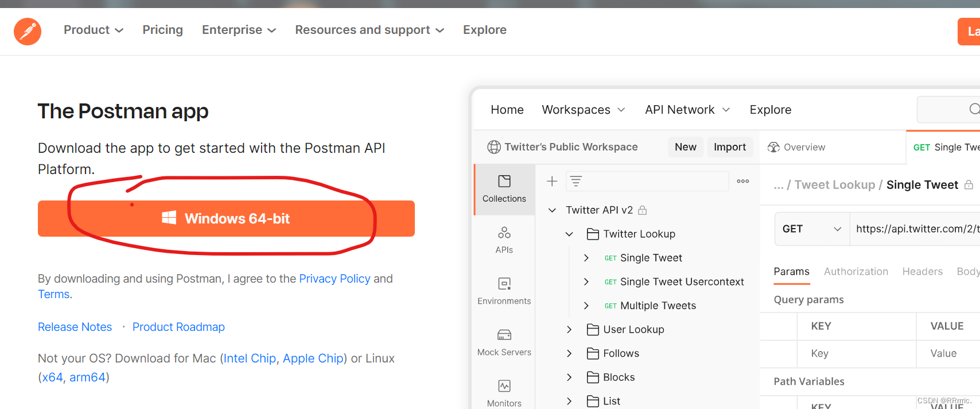Expand the Single Tweet Usercontext request
The width and height of the screenshot is (980, 409).
(586, 282)
